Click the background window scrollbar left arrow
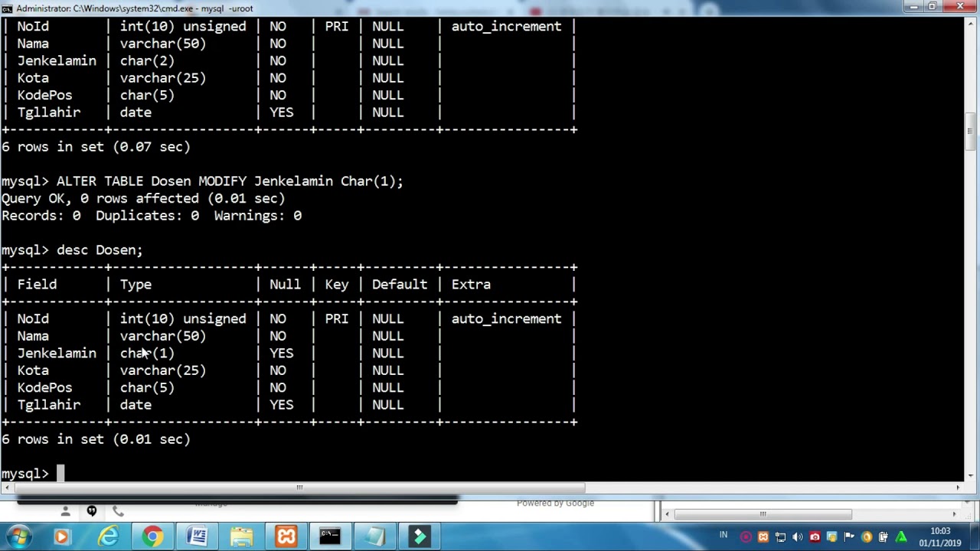Screen dimensions: 980x551 [x=667, y=514]
